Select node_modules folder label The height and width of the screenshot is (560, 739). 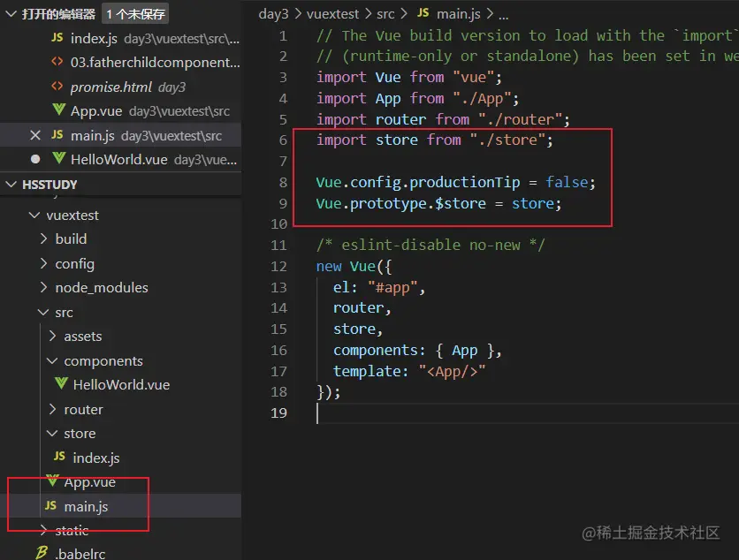102,287
